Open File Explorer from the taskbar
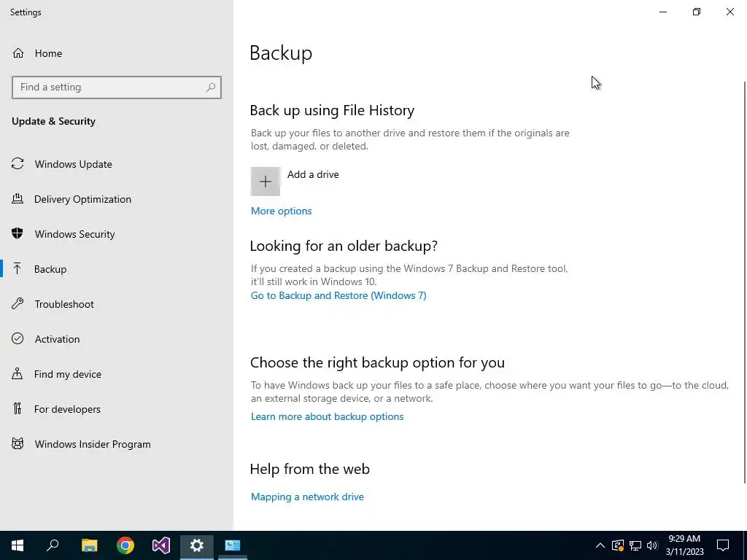 89,545
